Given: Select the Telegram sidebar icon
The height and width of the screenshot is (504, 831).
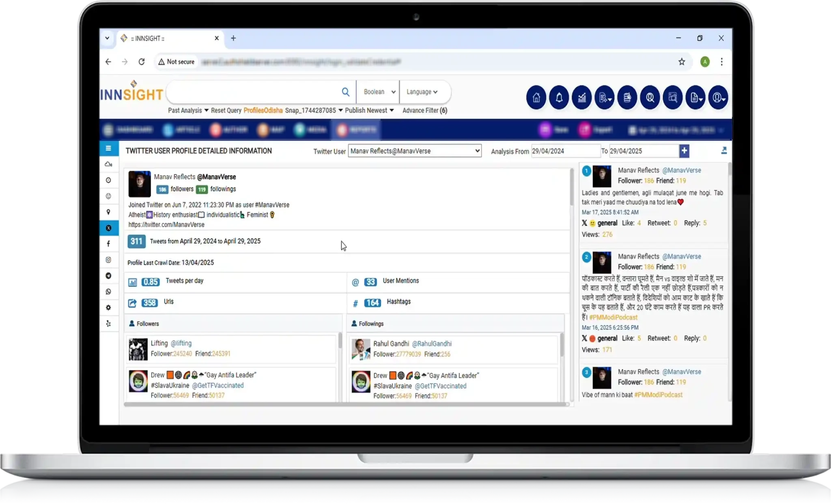Looking at the screenshot, I should point(108,276).
